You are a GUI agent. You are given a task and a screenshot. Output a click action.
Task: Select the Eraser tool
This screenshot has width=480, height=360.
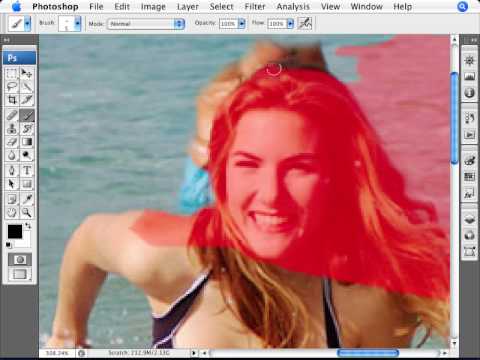pyautogui.click(x=12, y=142)
